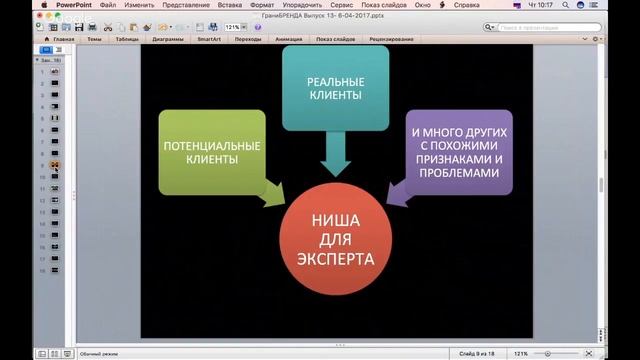Collapse the slide section disclosure triangle

tap(37, 60)
